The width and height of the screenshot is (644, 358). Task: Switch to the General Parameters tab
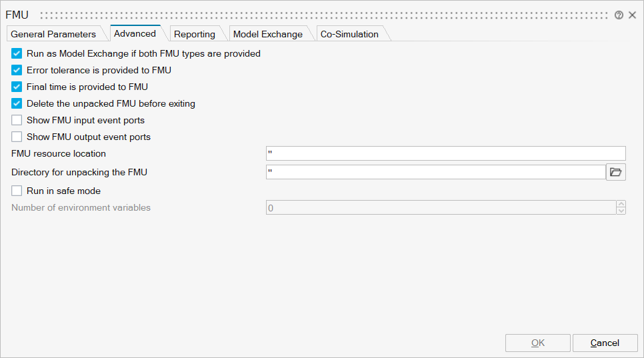pos(53,34)
